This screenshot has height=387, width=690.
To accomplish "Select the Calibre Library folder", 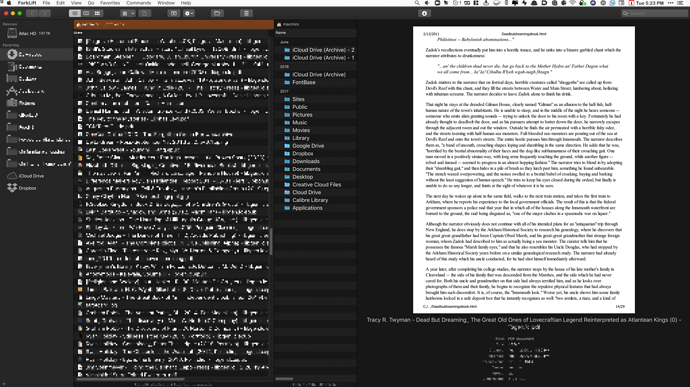I will click(310, 200).
